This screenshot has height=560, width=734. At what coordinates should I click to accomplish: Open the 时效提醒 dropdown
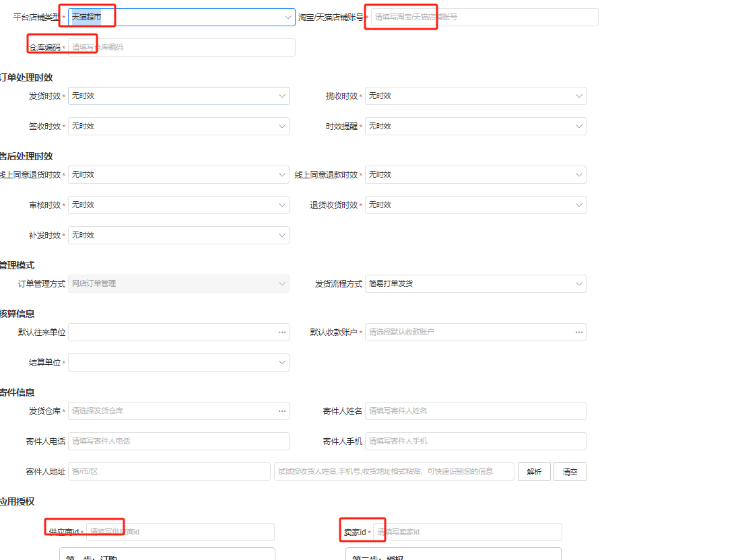(475, 127)
